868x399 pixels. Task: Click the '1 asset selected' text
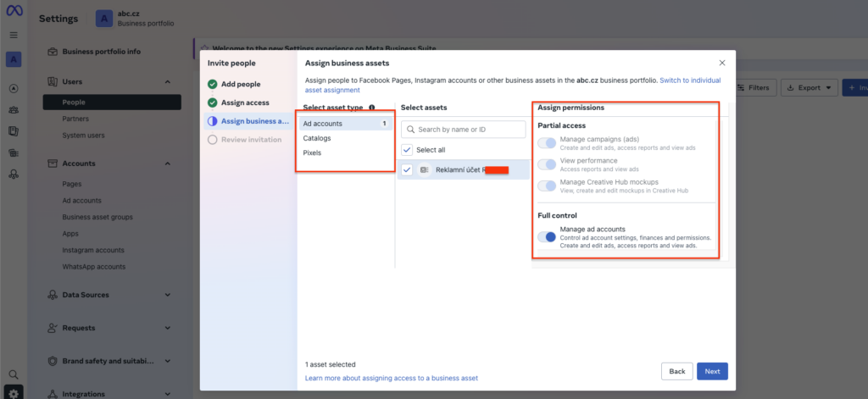(331, 364)
